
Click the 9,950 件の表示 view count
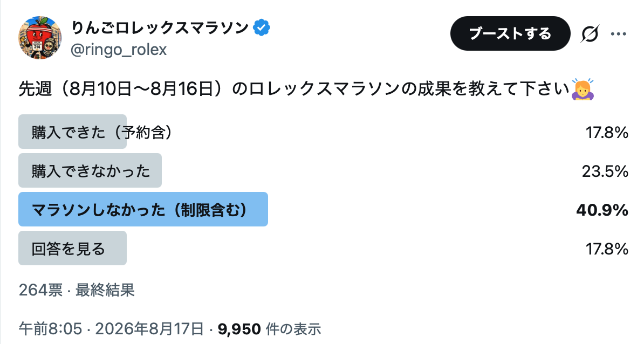270,329
